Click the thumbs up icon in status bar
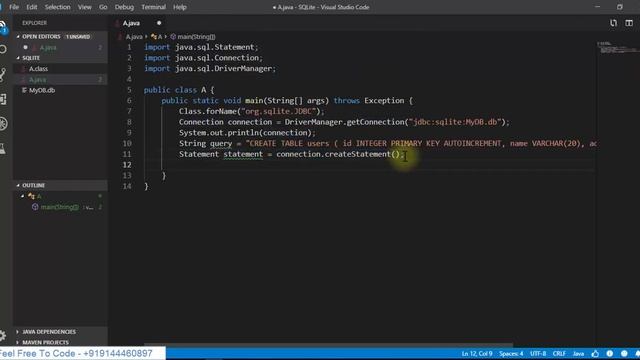 pos(595,353)
